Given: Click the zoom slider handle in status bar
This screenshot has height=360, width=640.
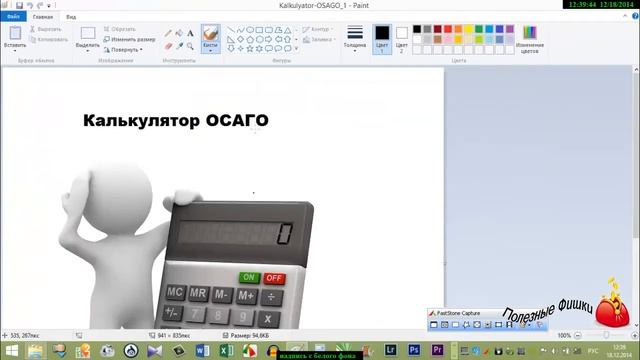Looking at the screenshot, I should [606, 335].
